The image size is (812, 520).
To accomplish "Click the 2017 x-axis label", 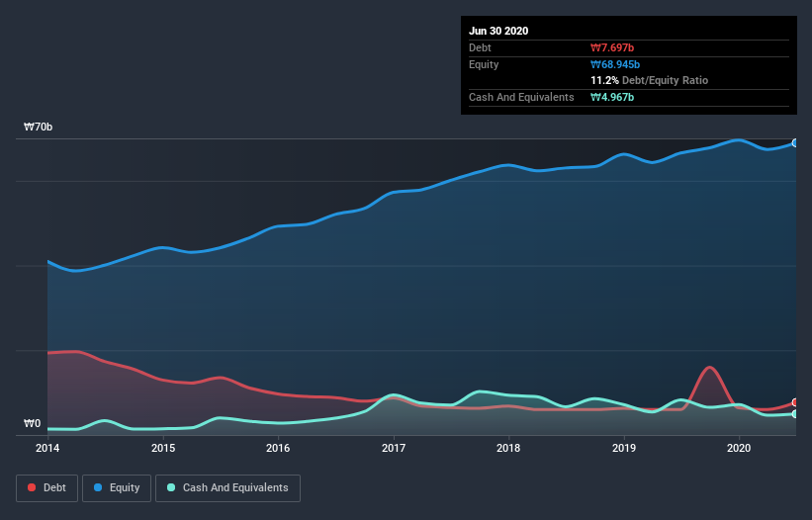I will [x=394, y=448].
